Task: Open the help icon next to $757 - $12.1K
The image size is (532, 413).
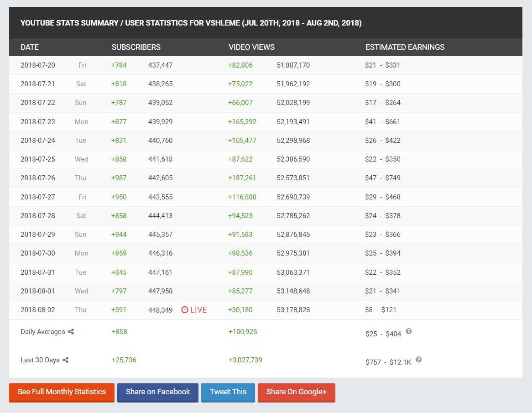Action: 418,360
